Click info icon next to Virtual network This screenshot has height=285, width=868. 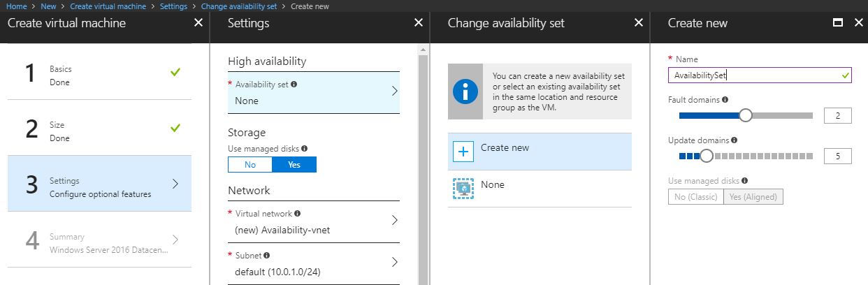click(x=298, y=214)
